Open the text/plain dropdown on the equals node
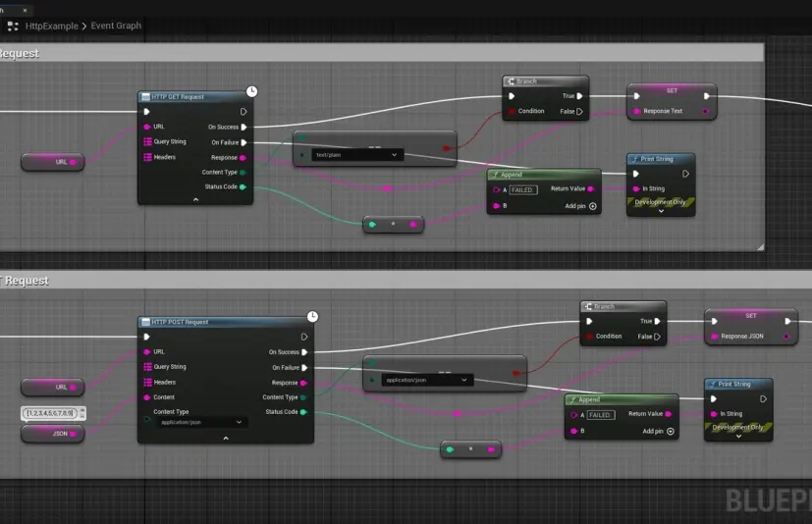 pos(356,155)
